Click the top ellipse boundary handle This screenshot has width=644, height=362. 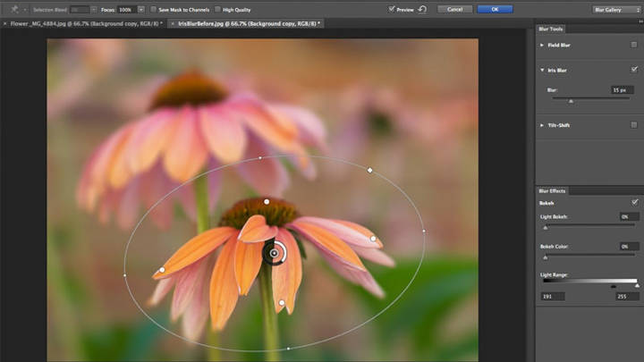[x=260, y=157]
